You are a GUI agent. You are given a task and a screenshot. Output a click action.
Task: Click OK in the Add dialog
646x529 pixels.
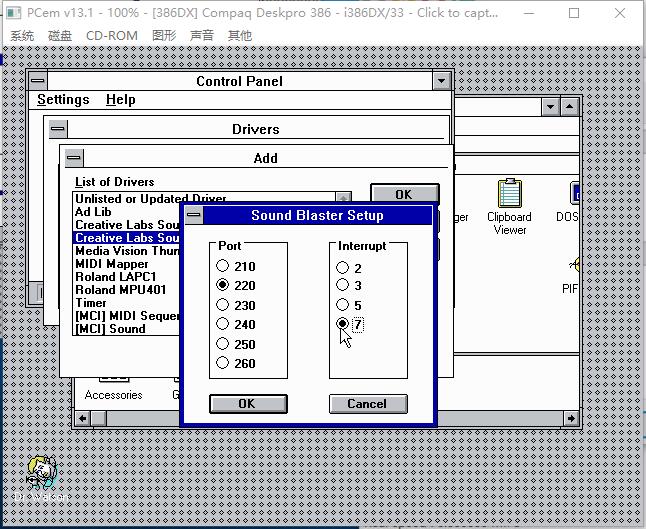[x=405, y=194]
